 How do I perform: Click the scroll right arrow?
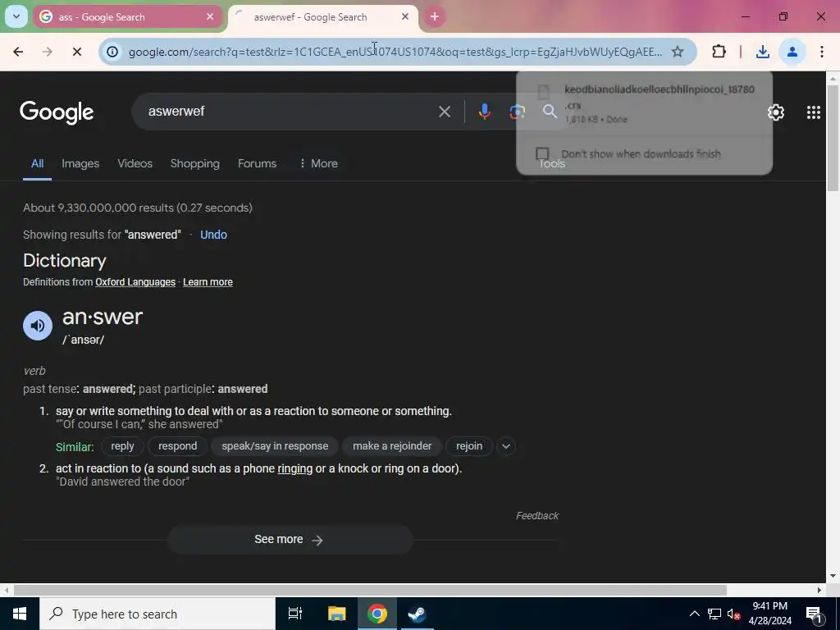coord(819,591)
